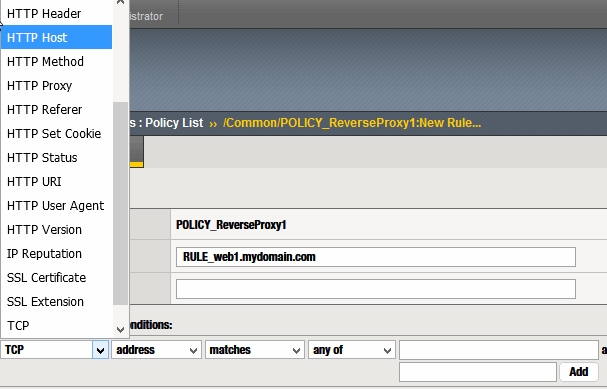
Task: Expand the address selector dropdown
Action: click(156, 350)
